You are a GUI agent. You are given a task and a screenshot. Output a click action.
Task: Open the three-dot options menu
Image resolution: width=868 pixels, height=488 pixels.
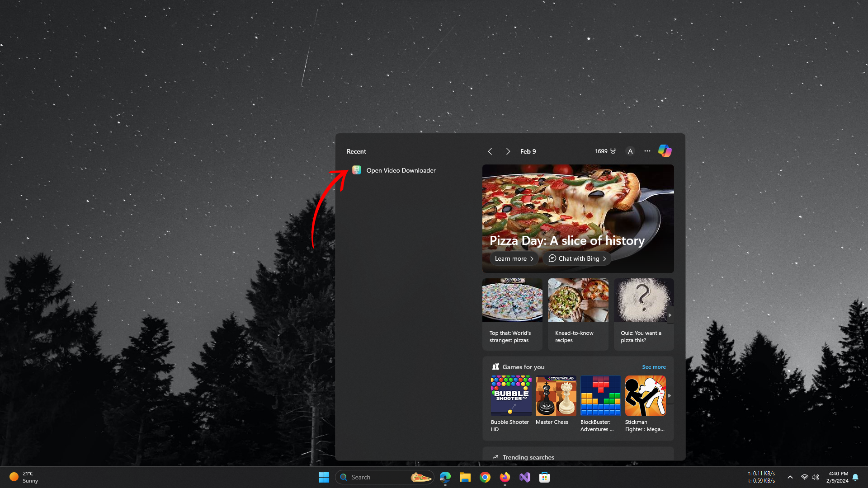(647, 151)
